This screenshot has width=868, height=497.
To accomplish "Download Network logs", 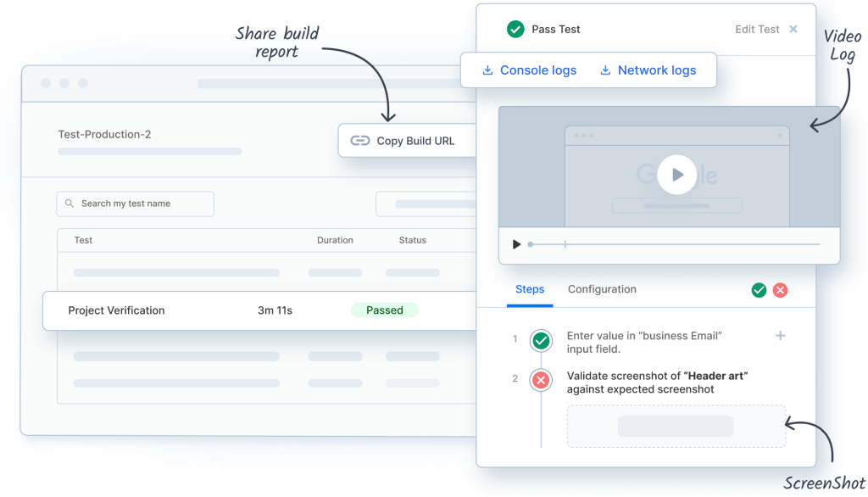I will [x=648, y=70].
